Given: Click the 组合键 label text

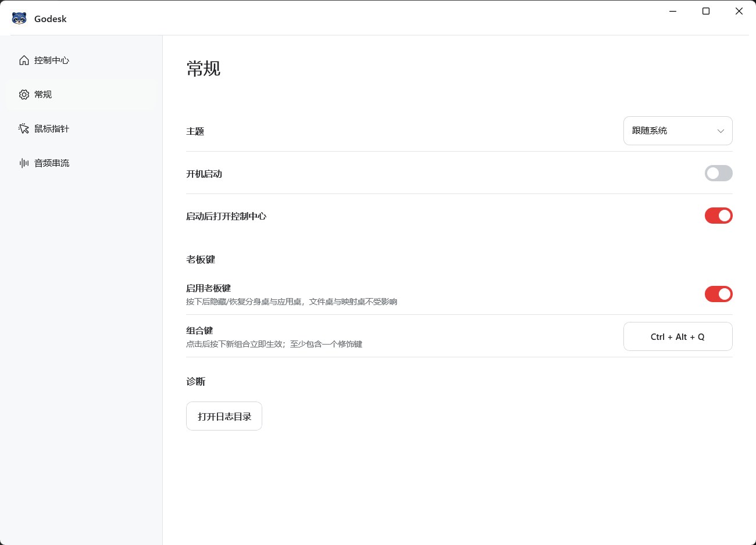Looking at the screenshot, I should pos(199,331).
